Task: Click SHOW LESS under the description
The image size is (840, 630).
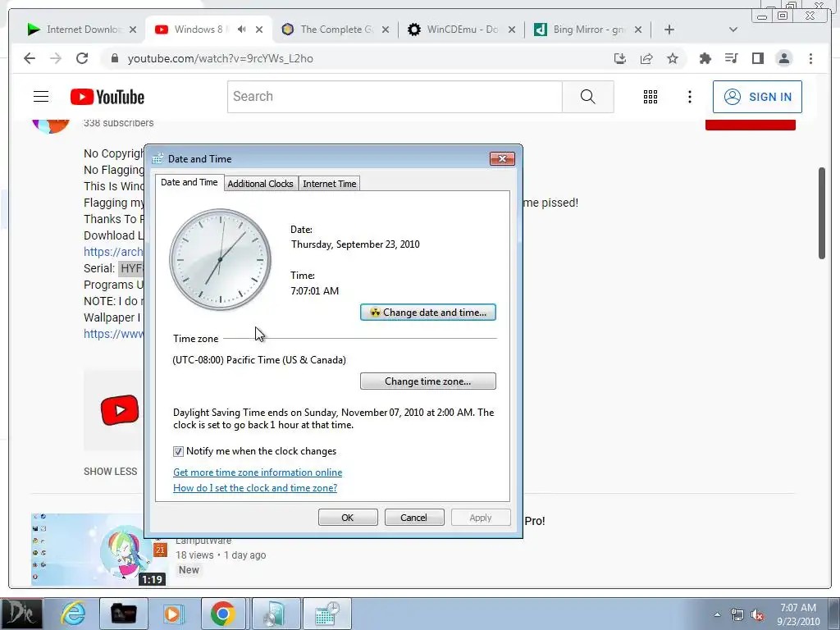Action: click(111, 472)
